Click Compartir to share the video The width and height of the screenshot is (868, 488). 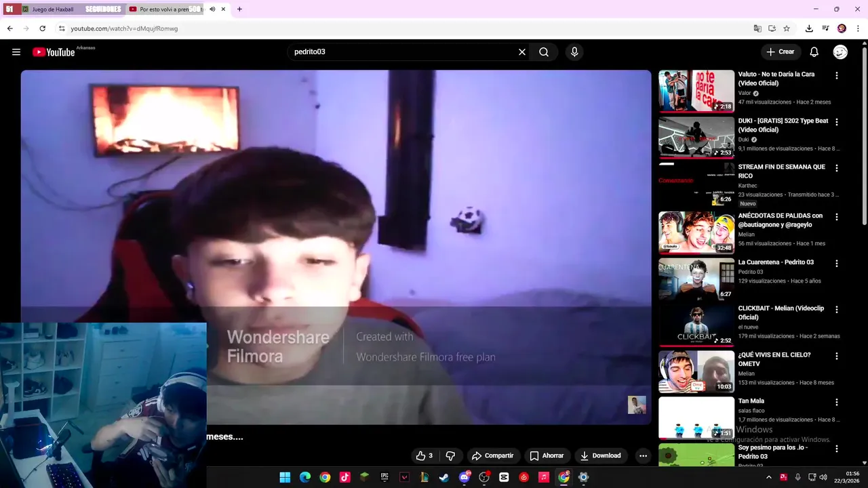(x=492, y=455)
